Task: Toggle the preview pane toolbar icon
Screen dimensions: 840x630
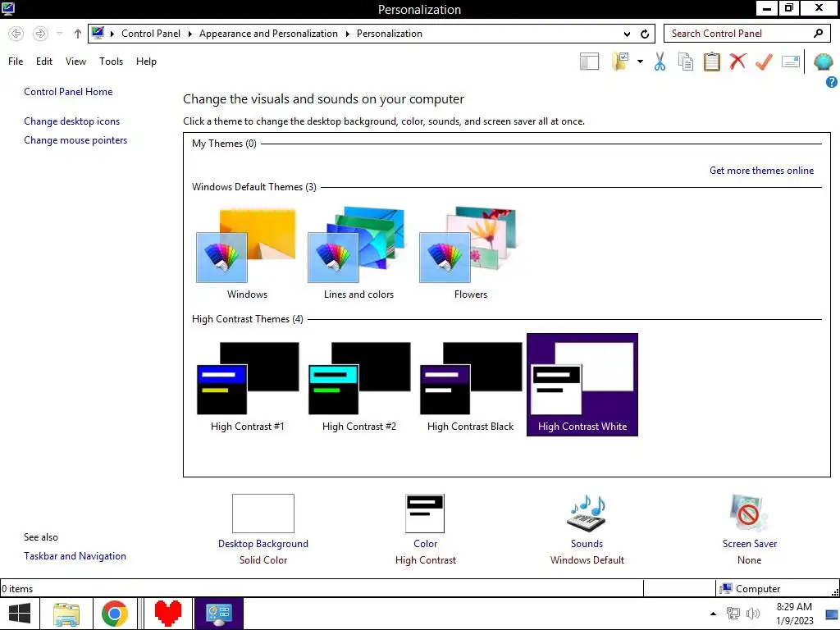Action: point(589,61)
